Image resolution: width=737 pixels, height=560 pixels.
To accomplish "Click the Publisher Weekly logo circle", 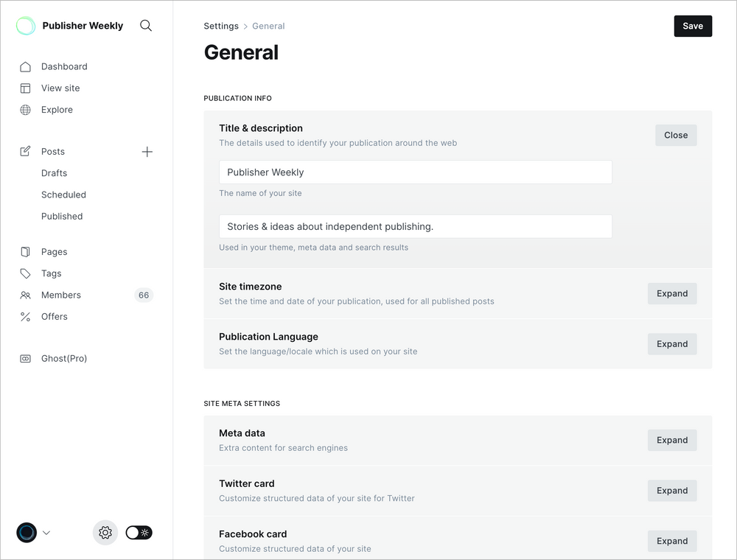I will 26,25.
